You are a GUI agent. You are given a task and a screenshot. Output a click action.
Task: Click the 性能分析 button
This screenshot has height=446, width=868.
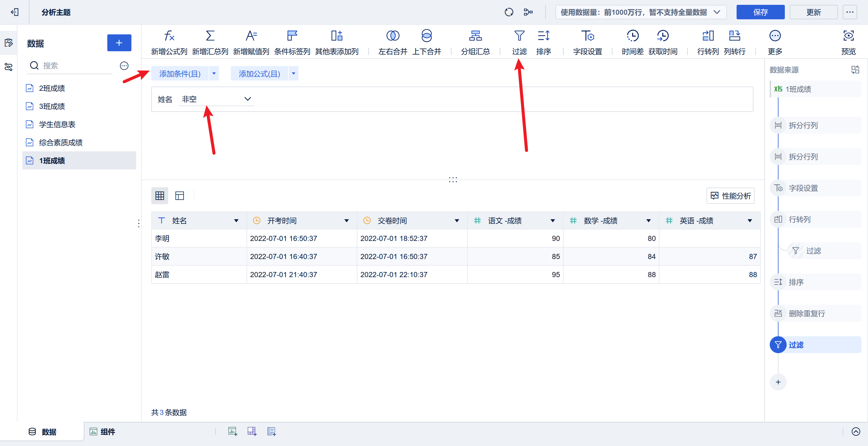tap(730, 196)
